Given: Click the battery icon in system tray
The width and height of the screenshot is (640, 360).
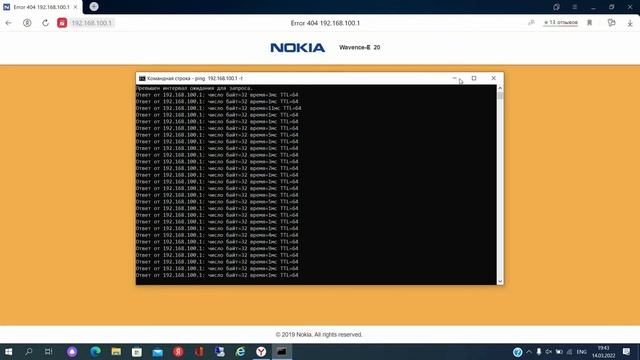Looking at the screenshot, I should [x=559, y=352].
